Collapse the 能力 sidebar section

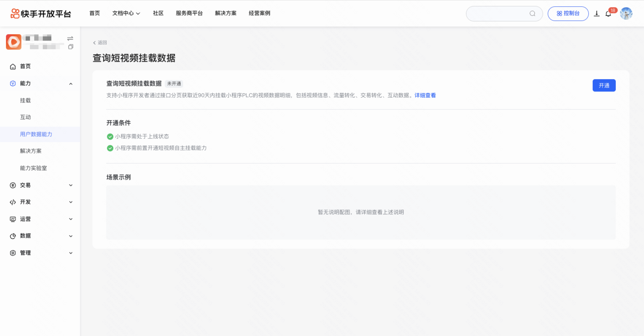[71, 84]
